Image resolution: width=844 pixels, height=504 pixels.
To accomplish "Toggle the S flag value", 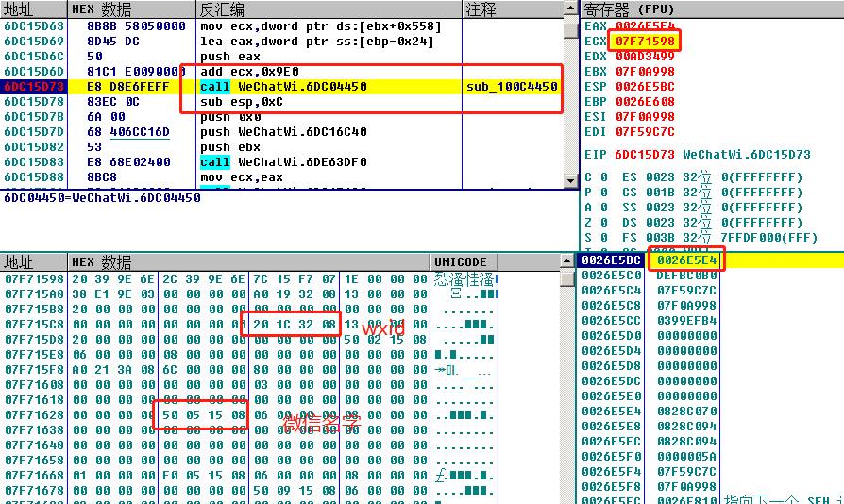I will pyautogui.click(x=604, y=237).
